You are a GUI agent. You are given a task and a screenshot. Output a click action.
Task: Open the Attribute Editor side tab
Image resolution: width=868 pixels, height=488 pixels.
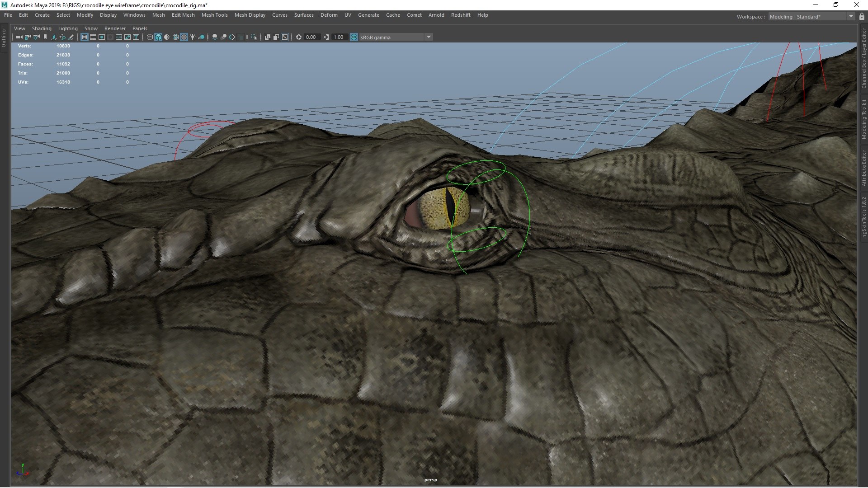point(863,168)
